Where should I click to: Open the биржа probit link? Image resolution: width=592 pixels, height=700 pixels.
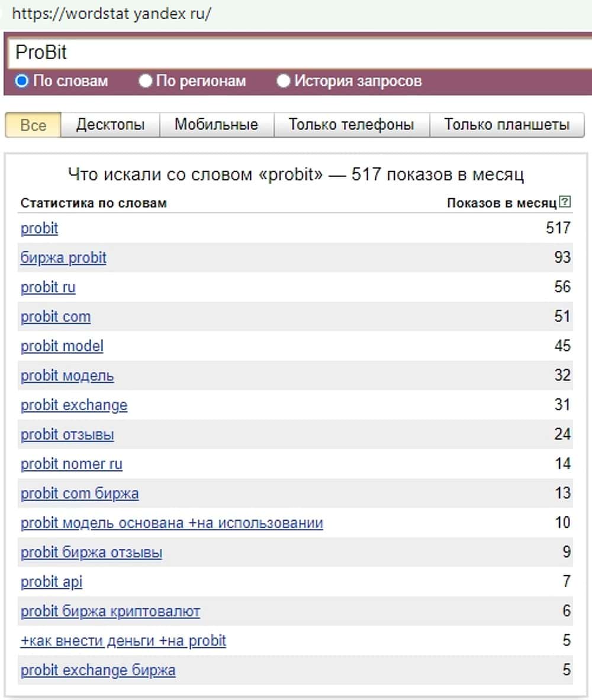pyautogui.click(x=63, y=257)
